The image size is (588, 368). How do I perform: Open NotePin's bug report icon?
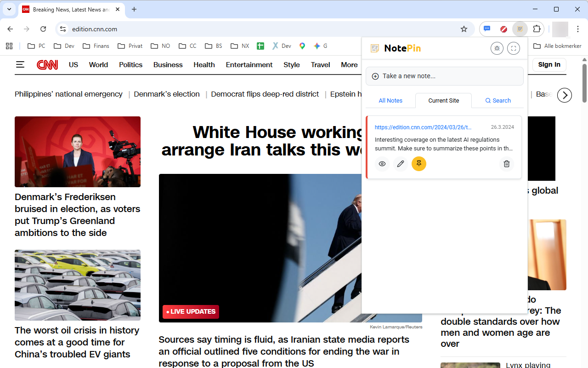point(497,48)
